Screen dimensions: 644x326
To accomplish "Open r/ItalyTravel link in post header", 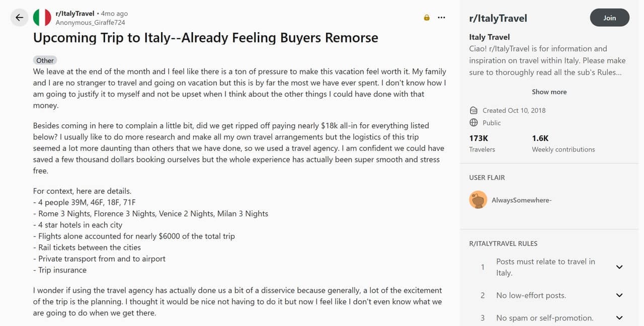I will click(75, 14).
